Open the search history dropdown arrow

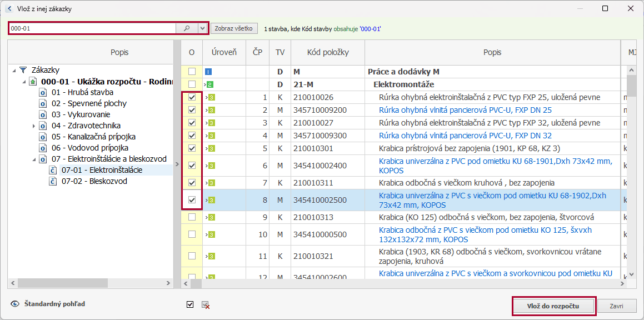[x=202, y=28]
